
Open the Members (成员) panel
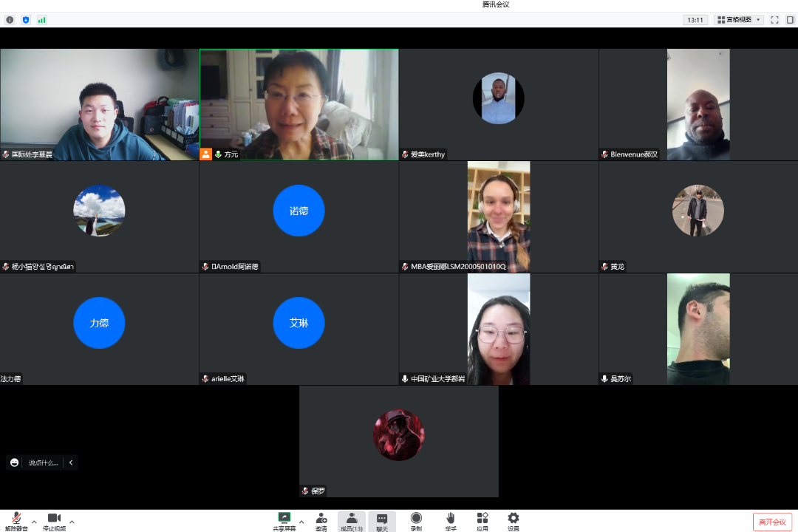352,521
